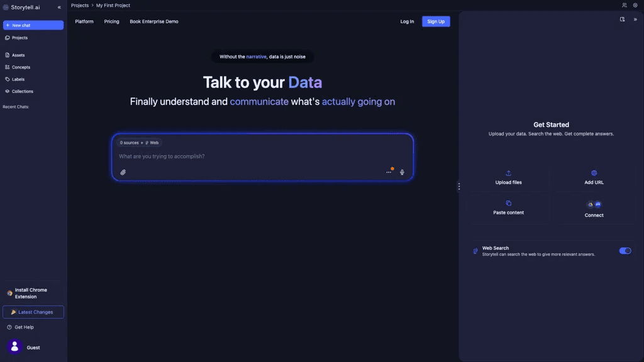The image size is (644, 362).
Task: Open the Pricing page
Action: tap(111, 21)
